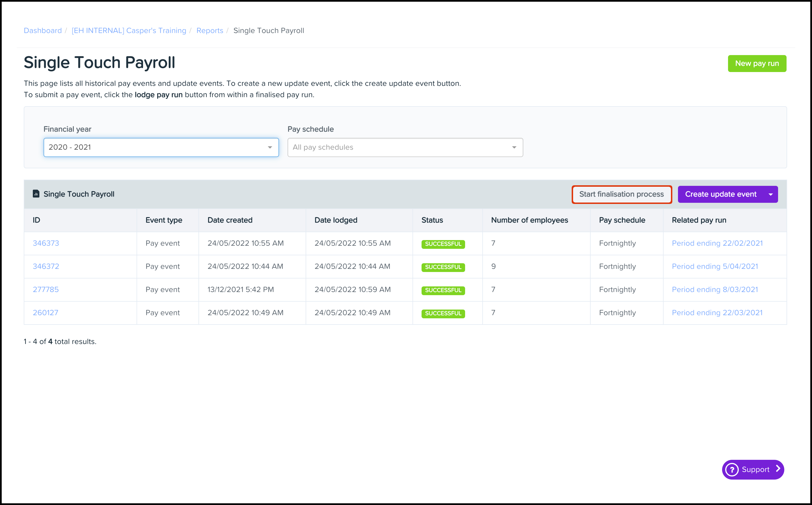Open pay event ID 346372
This screenshot has width=812, height=505.
point(46,267)
